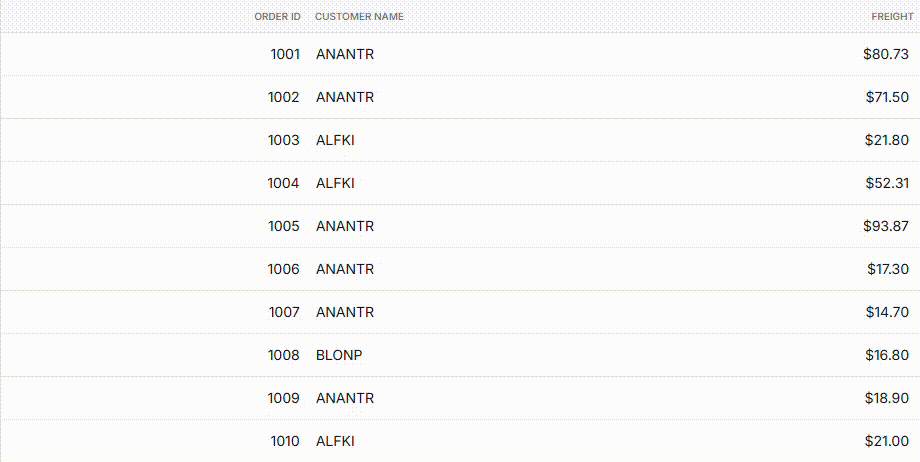Screen dimensions: 920x462
Task: Select the $21.00 freight cell
Action: pyautogui.click(x=887, y=441)
